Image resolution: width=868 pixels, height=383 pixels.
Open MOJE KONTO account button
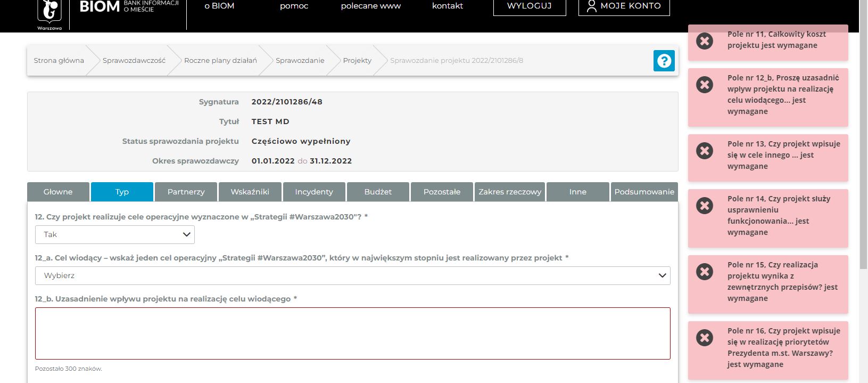coord(624,6)
